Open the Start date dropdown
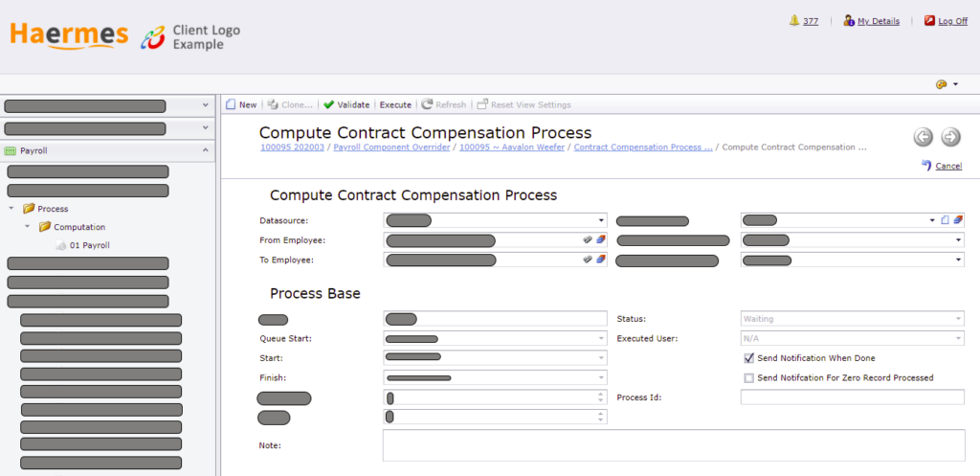The width and height of the screenshot is (980, 476). point(601,358)
